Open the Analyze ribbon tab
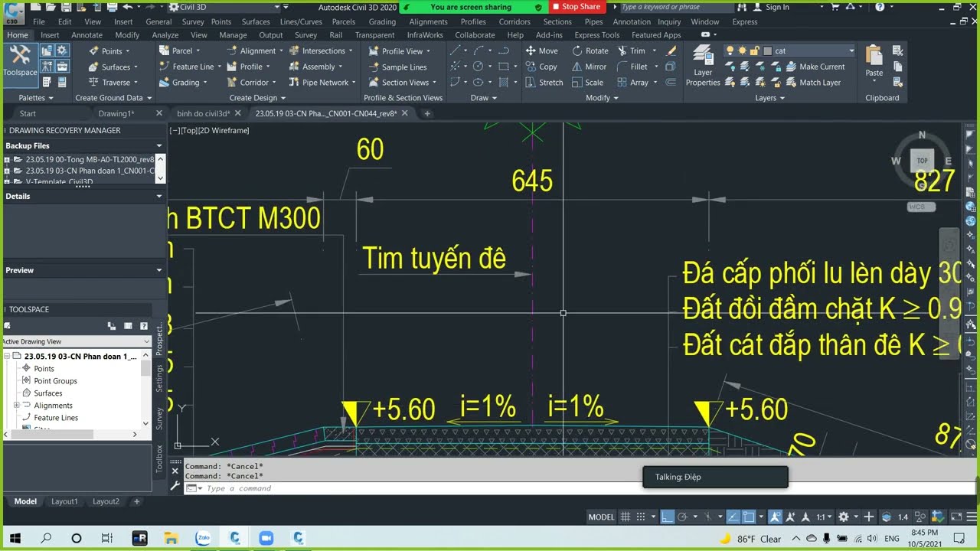Screen dimensions: 980x551 click(165, 35)
